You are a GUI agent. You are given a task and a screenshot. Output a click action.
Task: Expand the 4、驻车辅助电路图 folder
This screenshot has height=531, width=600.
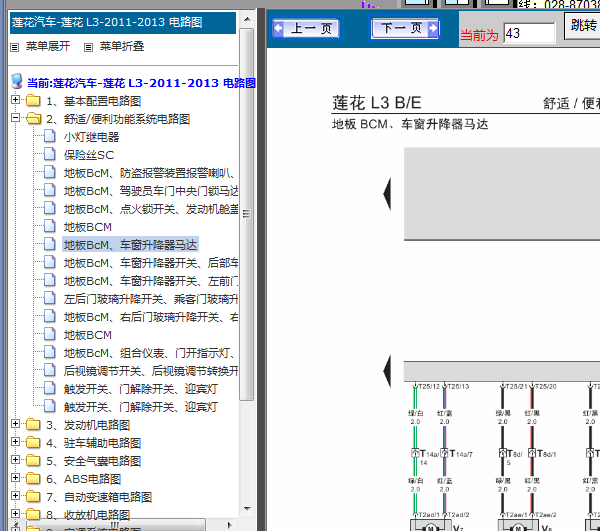[15, 441]
